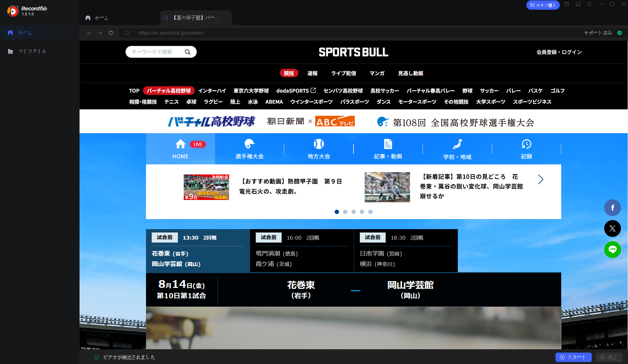Open 熱闘甲子園 第9日 video thumbnail

tap(206, 187)
